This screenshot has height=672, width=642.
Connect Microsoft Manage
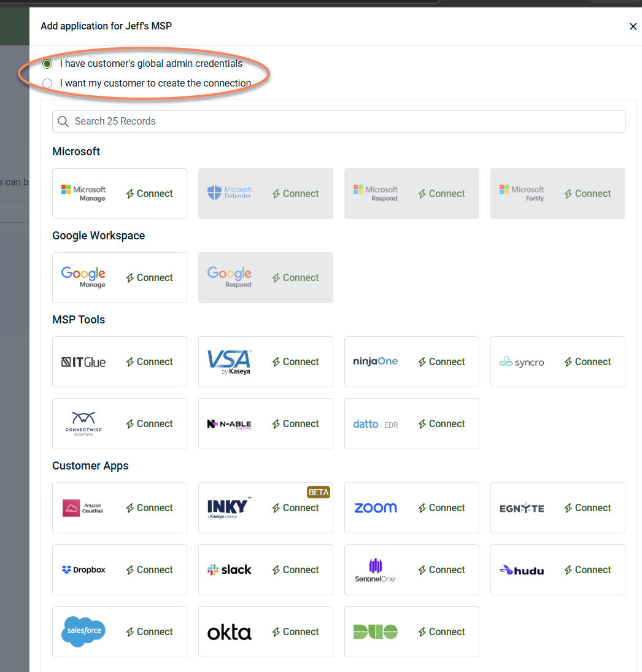(150, 194)
